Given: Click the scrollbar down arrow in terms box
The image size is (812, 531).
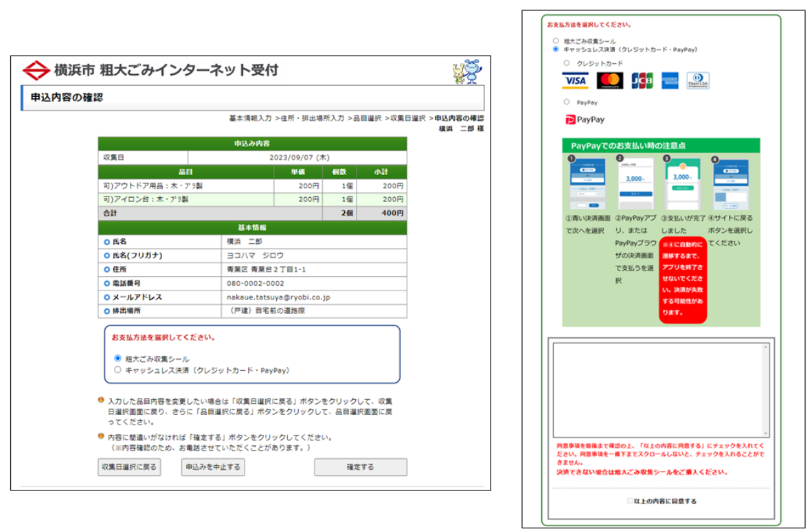Looking at the screenshot, I should (x=766, y=433).
